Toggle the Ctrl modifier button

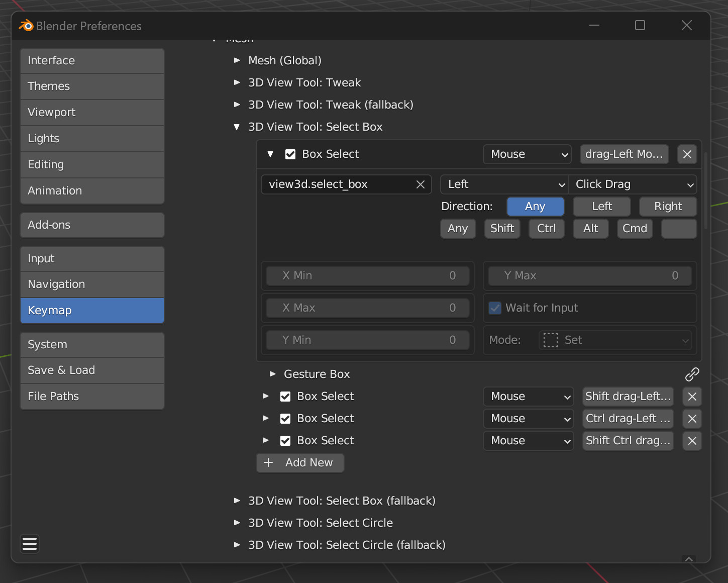coord(547,229)
